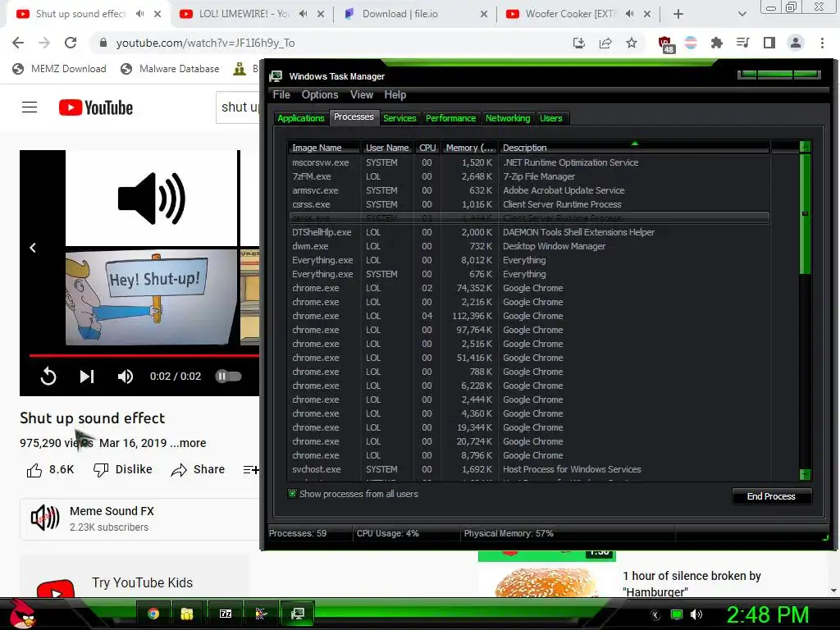Open the MEMZ Download bookmark
The image size is (840, 630).
click(x=59, y=69)
